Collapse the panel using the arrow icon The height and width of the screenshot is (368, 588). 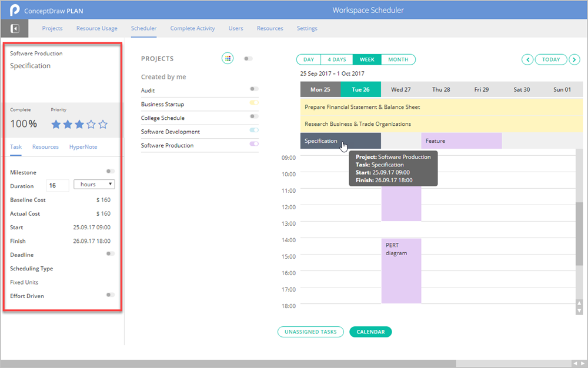(14, 28)
